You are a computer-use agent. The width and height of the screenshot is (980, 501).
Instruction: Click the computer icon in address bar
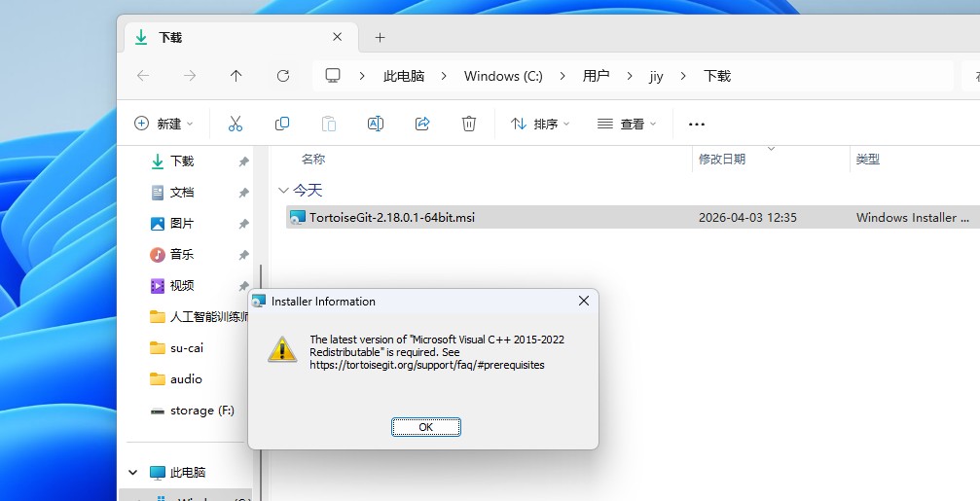coord(333,76)
